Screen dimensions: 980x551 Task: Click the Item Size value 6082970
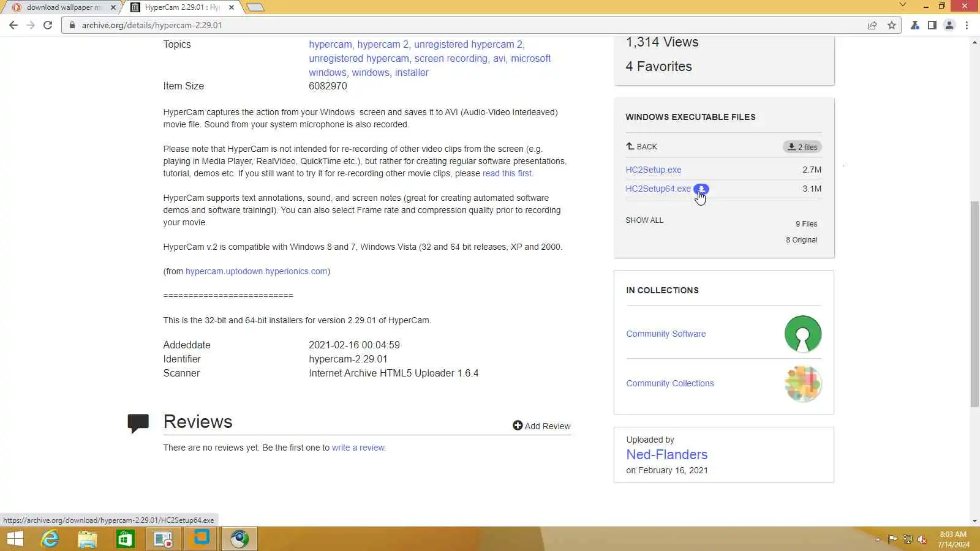(328, 86)
